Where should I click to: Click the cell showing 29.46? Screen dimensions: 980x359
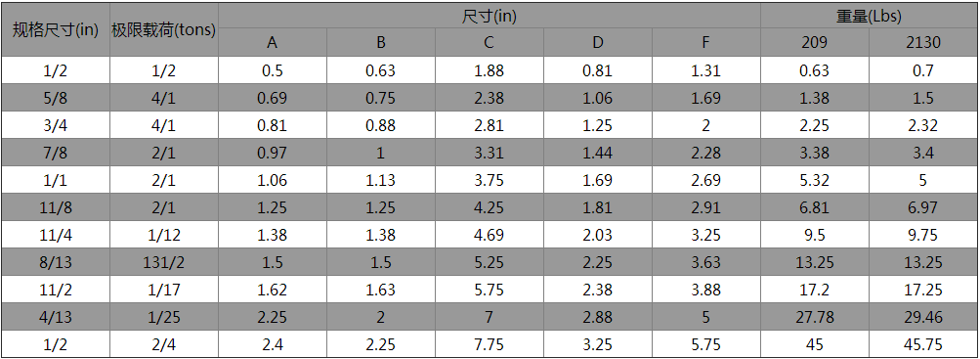(923, 318)
